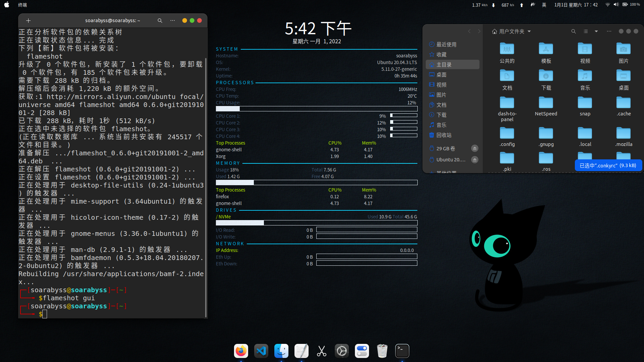Open Visual Studio Code from the dock
The height and width of the screenshot is (362, 644).
(x=261, y=351)
